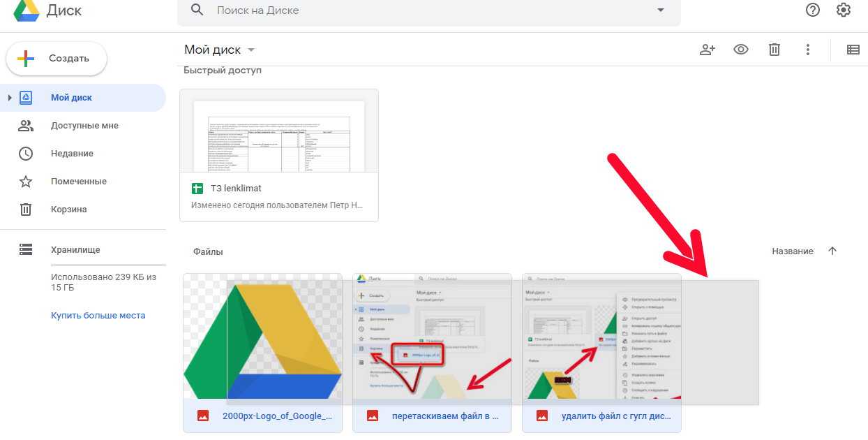Click the share add-person icon

pyautogui.click(x=708, y=50)
